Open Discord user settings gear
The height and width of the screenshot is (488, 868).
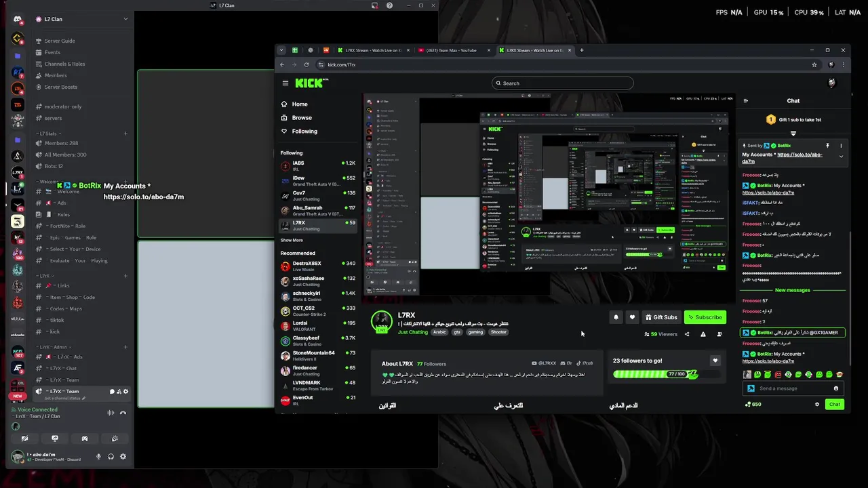pyautogui.click(x=123, y=457)
